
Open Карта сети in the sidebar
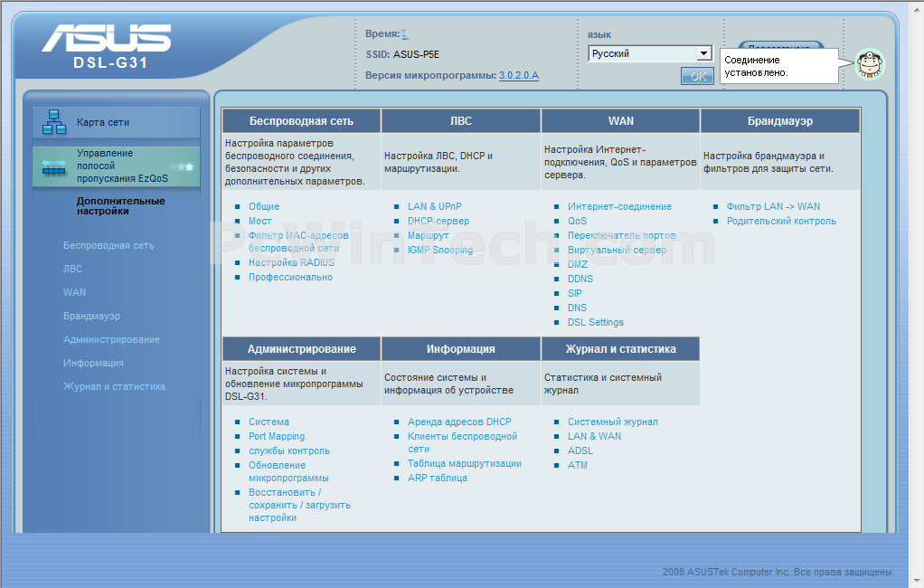[x=116, y=122]
